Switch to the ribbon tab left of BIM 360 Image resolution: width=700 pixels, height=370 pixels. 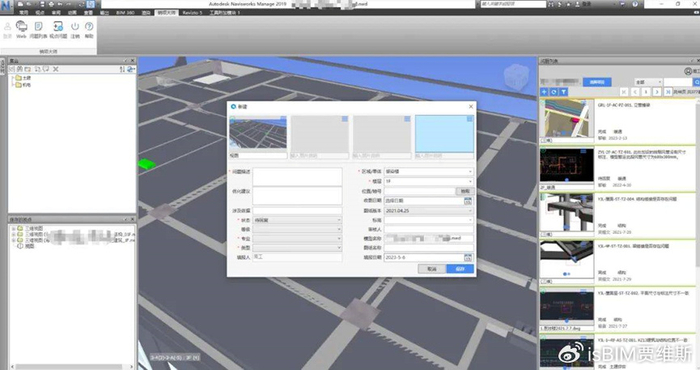pyautogui.click(x=104, y=12)
